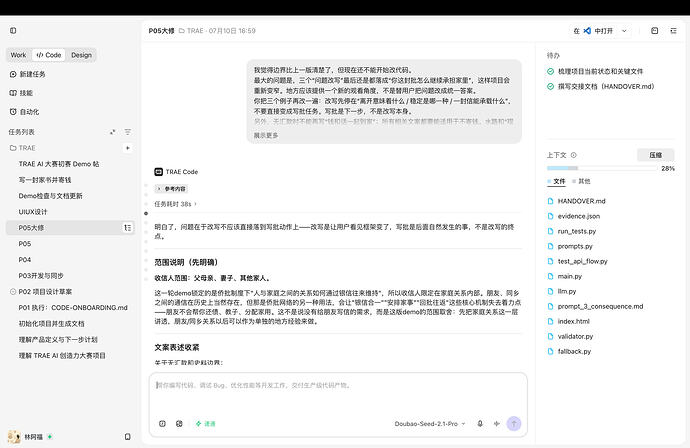690x448 pixels.
Task: Select the 其他 tab in the context panel
Action: point(581,181)
